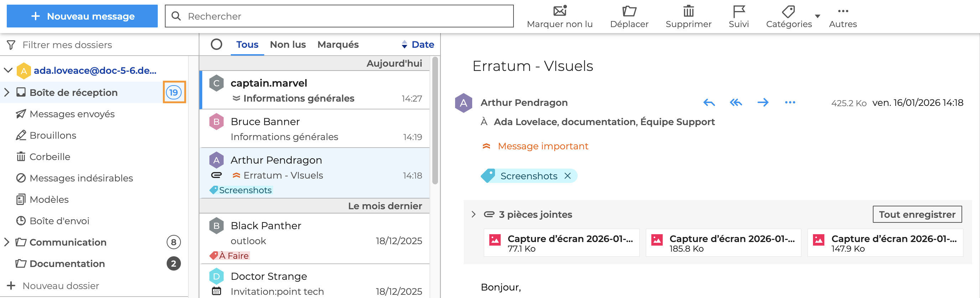
Task: Expand the Boîte de réception folder
Action: click(x=7, y=92)
